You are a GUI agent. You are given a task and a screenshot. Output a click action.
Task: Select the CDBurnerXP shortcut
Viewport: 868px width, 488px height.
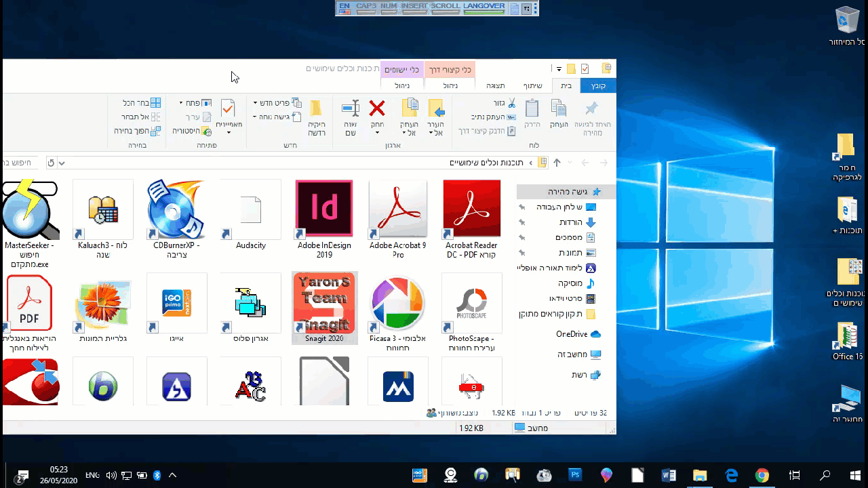[x=176, y=220]
